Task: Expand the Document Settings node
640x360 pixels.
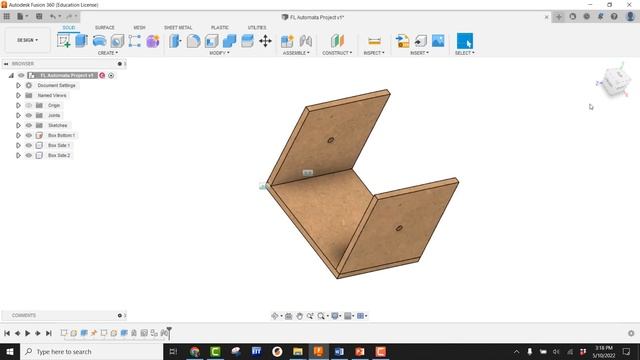Action: point(18,85)
